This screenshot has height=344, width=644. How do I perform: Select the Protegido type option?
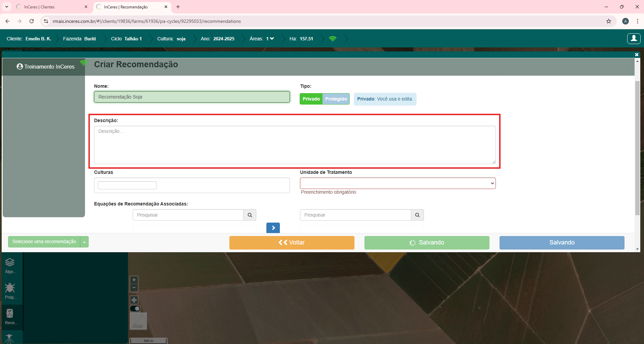point(336,99)
